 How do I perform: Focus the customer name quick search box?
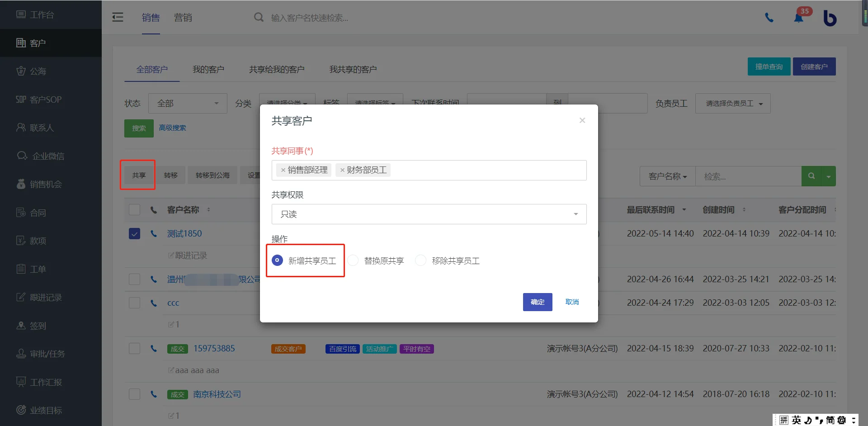[310, 18]
